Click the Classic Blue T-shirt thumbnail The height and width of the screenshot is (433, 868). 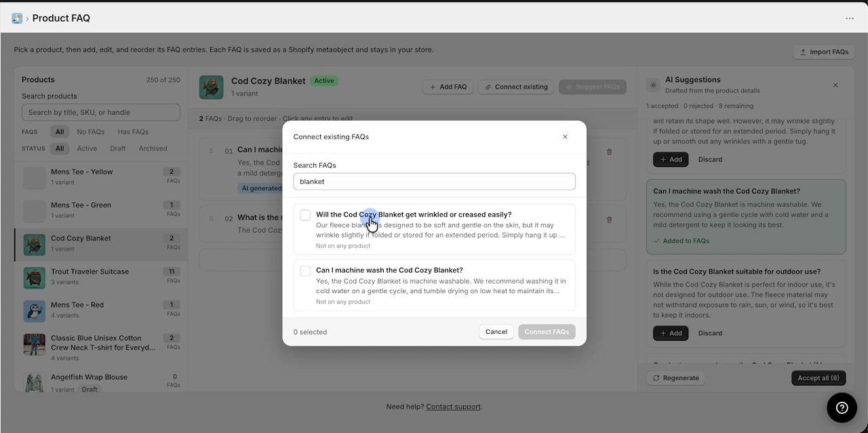pos(35,345)
